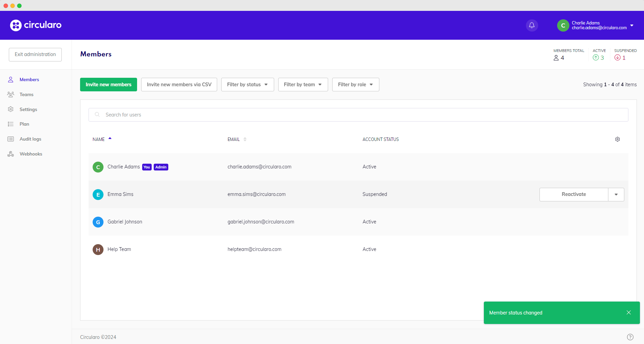
Task: Click Invite new members button
Action: [x=108, y=85]
